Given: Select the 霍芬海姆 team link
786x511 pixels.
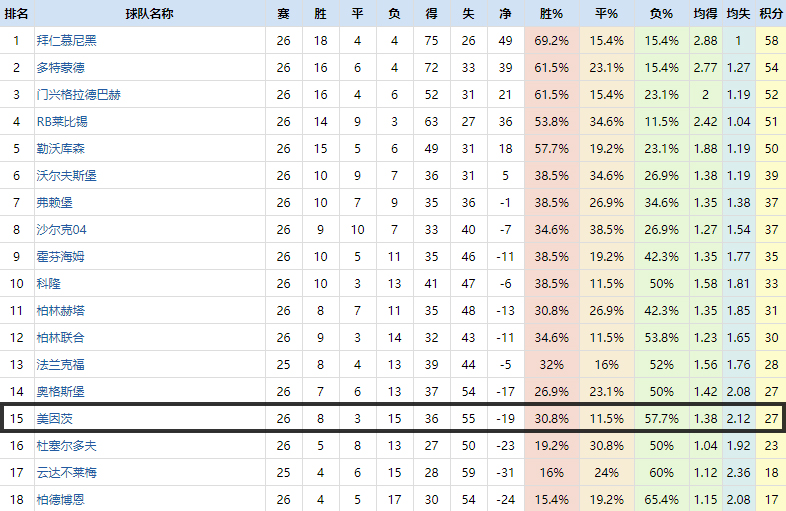Looking at the screenshot, I should pos(60,257).
